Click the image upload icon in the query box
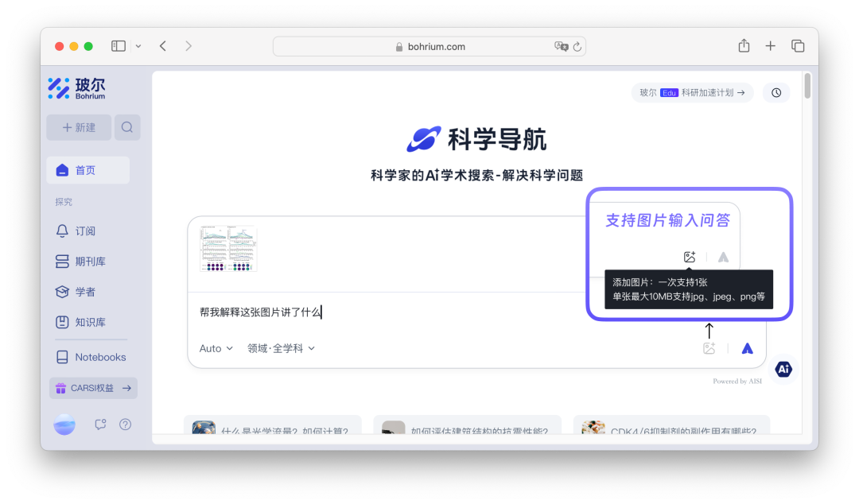The height and width of the screenshot is (504, 859). click(x=709, y=347)
